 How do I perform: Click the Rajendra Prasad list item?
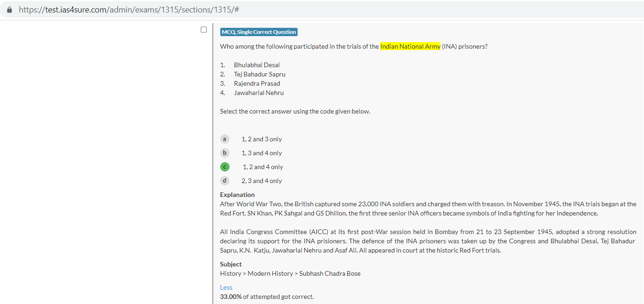[257, 83]
